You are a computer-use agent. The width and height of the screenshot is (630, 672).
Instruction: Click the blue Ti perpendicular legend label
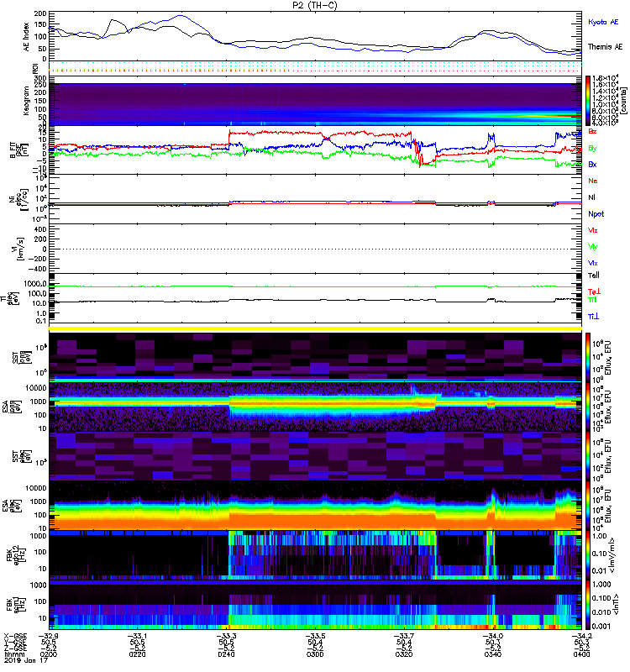pyautogui.click(x=593, y=317)
